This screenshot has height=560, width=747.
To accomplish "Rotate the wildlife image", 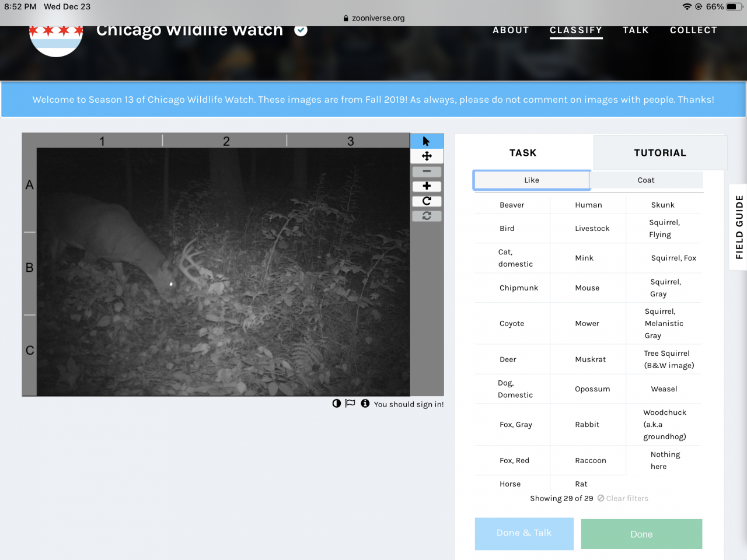I will click(427, 201).
